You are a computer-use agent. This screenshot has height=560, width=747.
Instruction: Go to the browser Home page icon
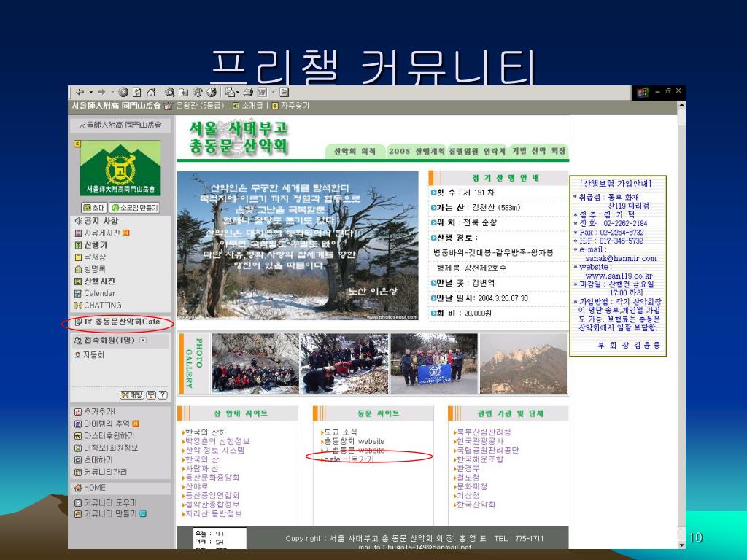coord(151,92)
